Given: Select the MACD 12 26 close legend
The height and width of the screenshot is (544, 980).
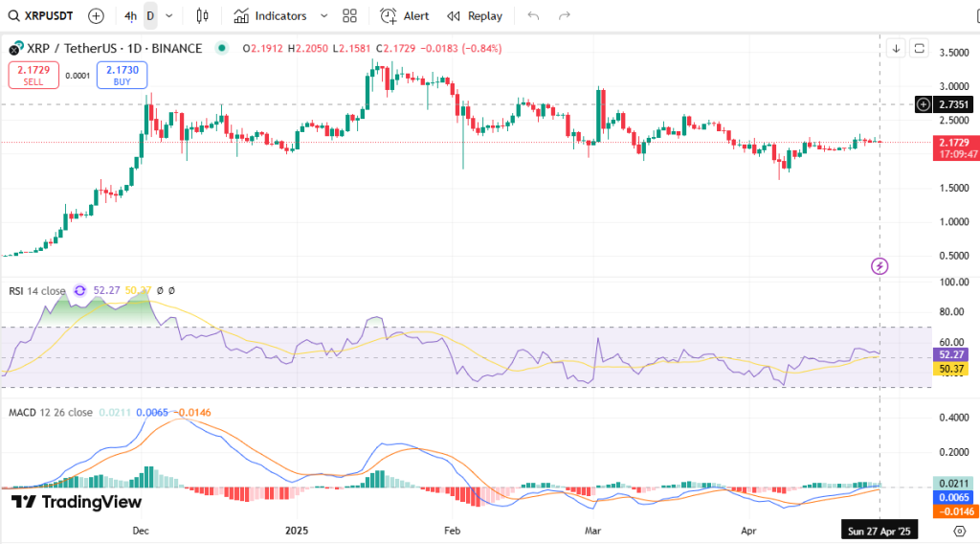Looking at the screenshot, I should (x=51, y=412).
